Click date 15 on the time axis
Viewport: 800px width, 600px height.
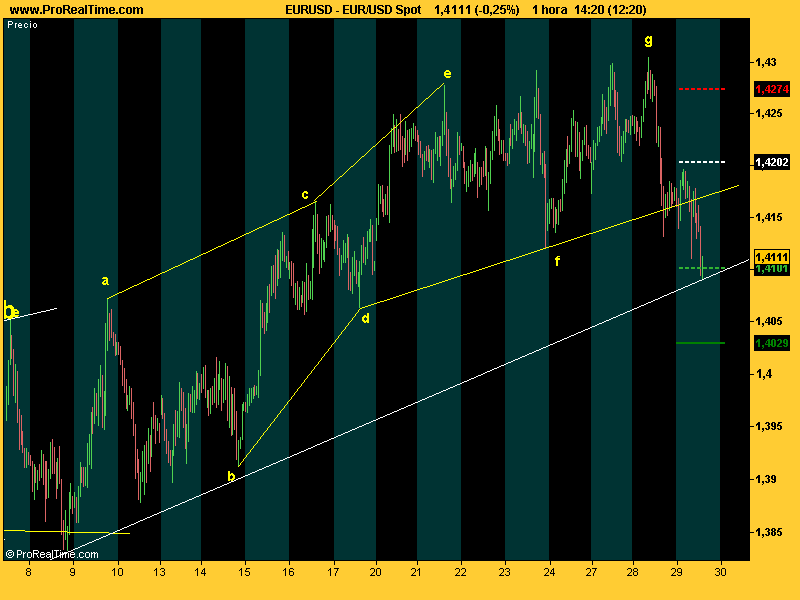(245, 572)
